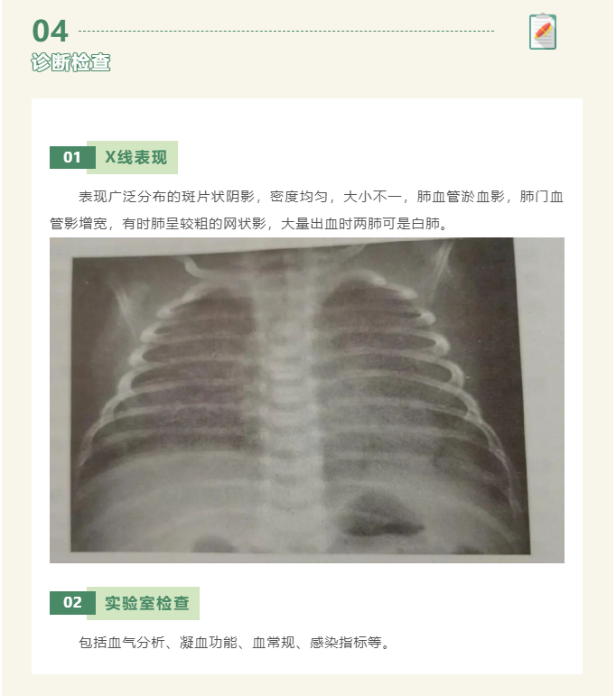The width and height of the screenshot is (616, 696).
Task: Click the green 01 number badge
Action: click(x=72, y=157)
